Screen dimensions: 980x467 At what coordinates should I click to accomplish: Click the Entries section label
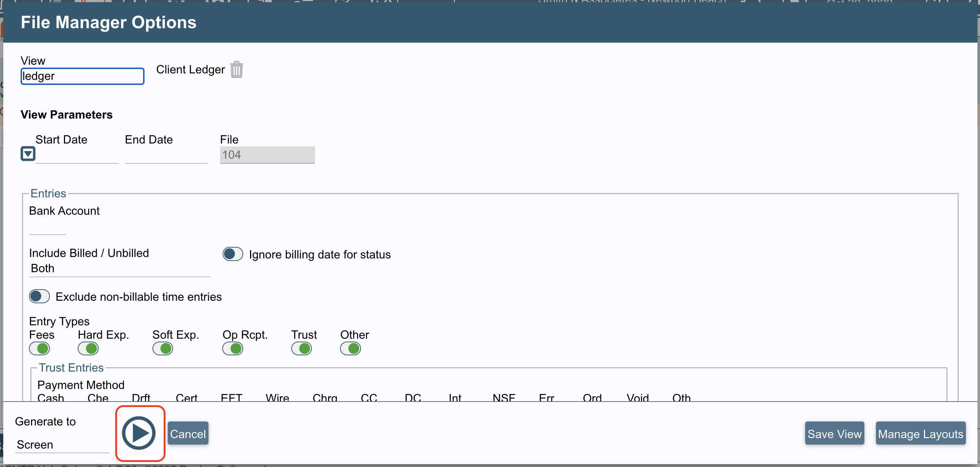click(x=48, y=193)
